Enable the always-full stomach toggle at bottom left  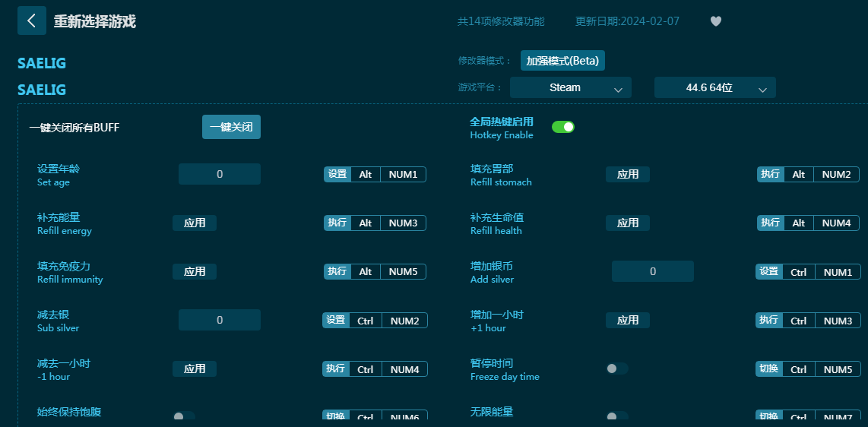184,416
